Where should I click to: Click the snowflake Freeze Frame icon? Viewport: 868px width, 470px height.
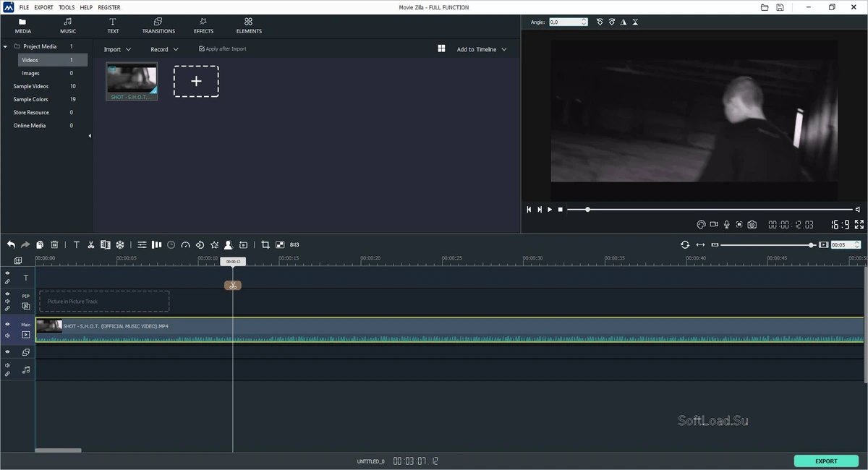pos(120,244)
